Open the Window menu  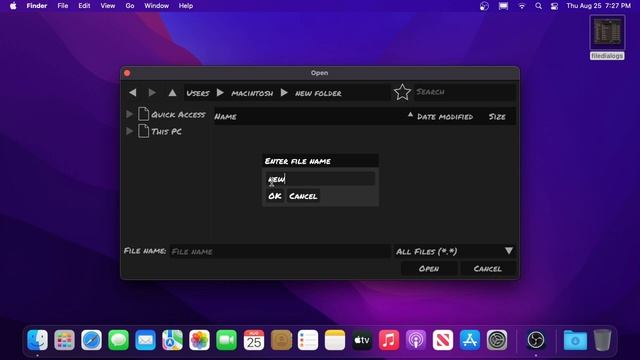(156, 6)
